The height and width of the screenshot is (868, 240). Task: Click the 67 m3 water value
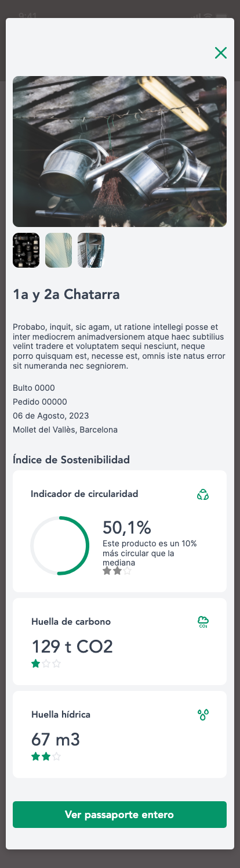pos(56,740)
